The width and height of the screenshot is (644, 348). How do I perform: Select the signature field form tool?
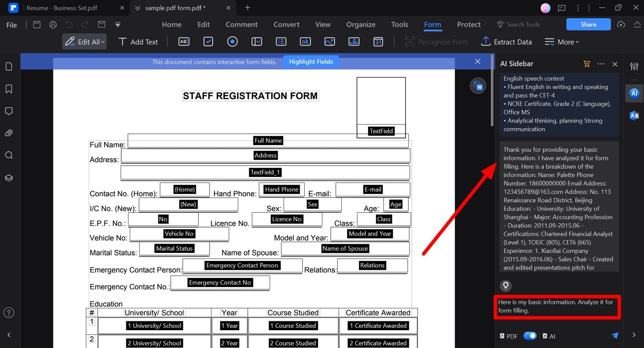(x=354, y=42)
